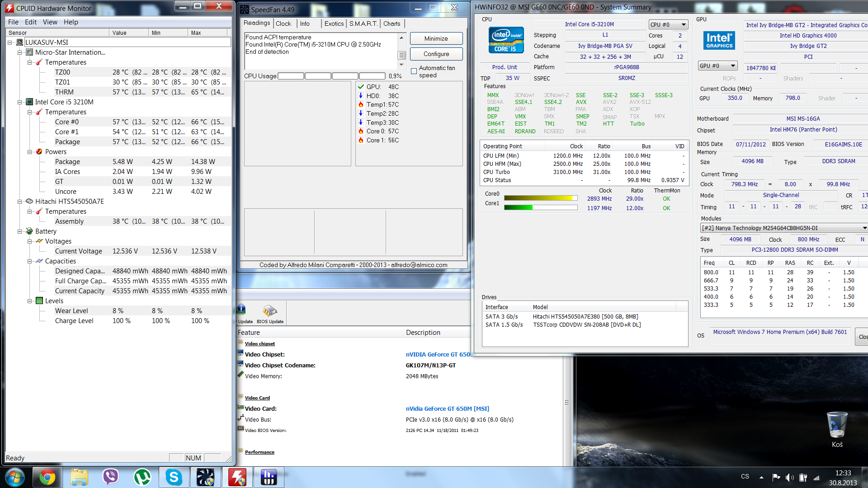This screenshot has width=868, height=488.
Task: Click the network signal tray icon
Action: tap(816, 478)
